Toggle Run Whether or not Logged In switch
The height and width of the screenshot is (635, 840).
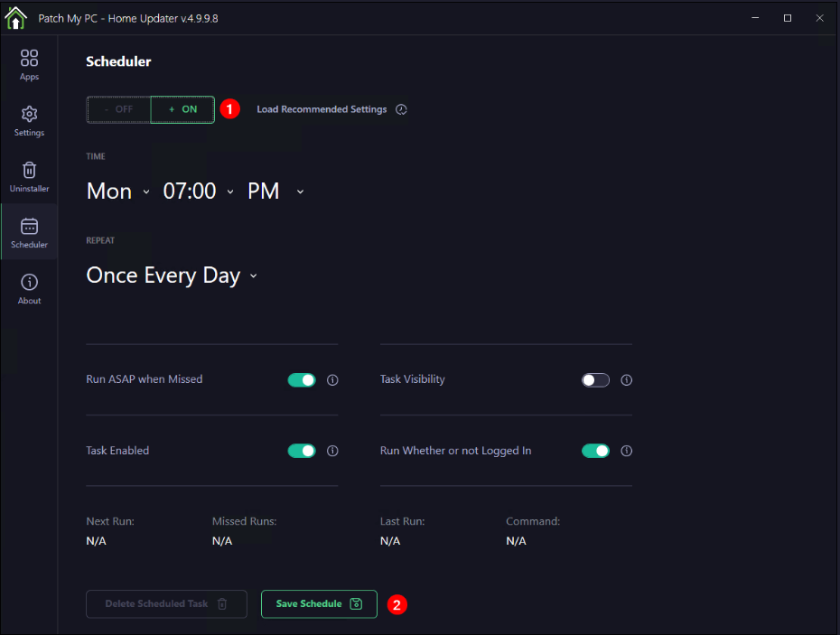(596, 451)
